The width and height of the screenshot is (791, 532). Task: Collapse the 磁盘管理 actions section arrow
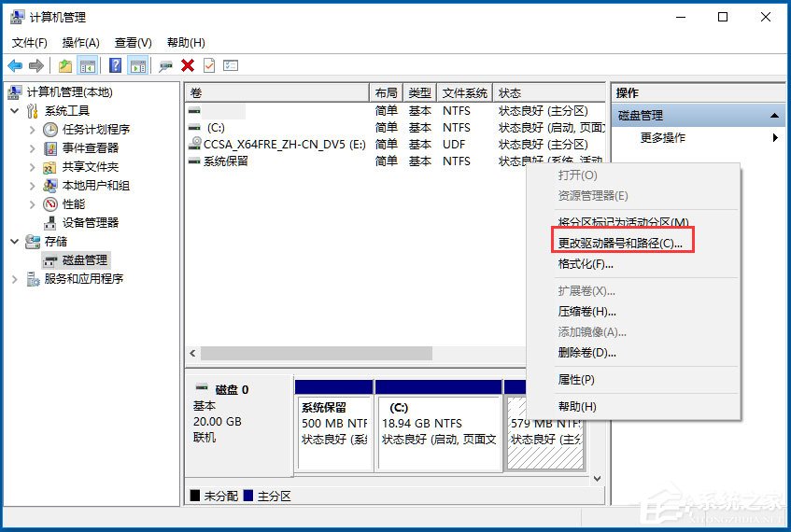point(774,116)
